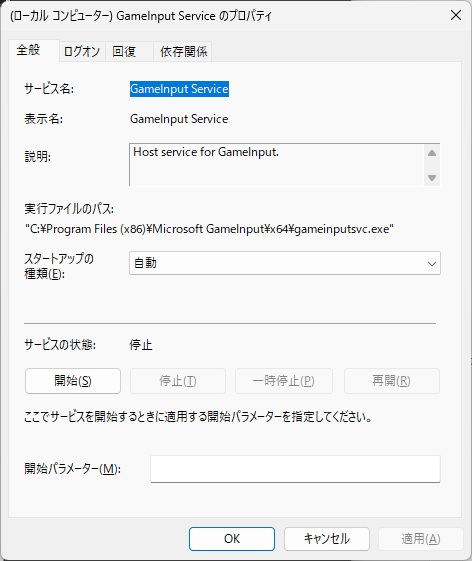The image size is (472, 561).
Task: Click the 一時停止(P) button
Action: 284,381
